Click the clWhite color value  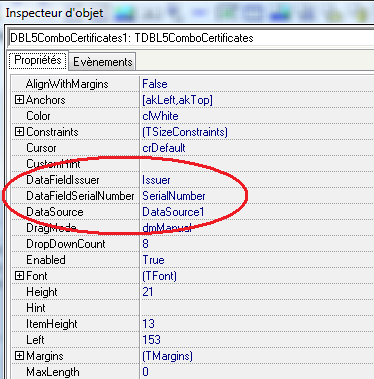160,116
